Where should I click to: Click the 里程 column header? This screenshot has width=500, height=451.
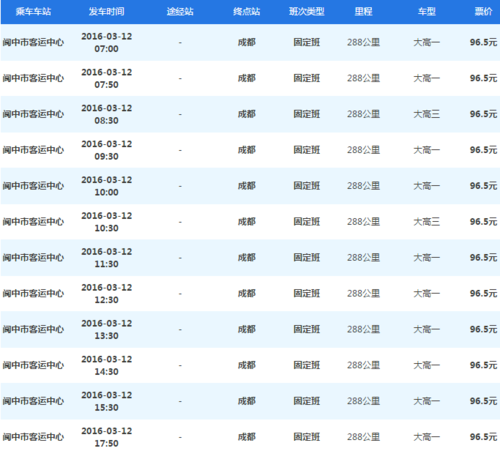click(363, 12)
